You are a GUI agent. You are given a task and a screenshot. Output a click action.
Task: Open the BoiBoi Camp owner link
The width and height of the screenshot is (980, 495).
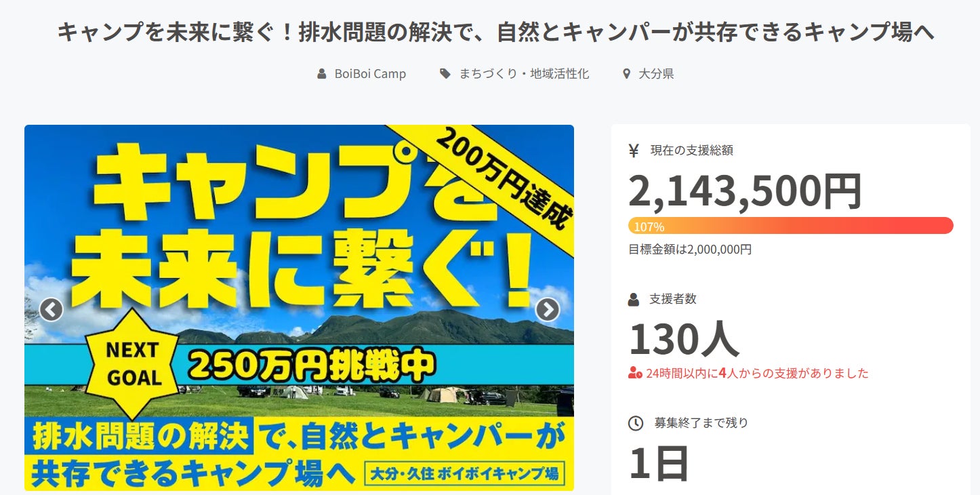pyautogui.click(x=370, y=74)
